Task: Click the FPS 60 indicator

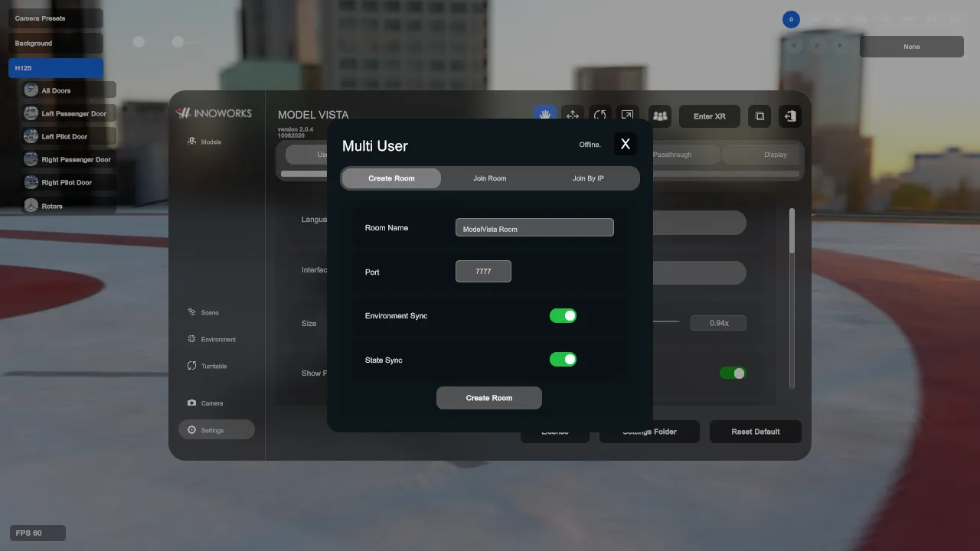Action: point(38,533)
